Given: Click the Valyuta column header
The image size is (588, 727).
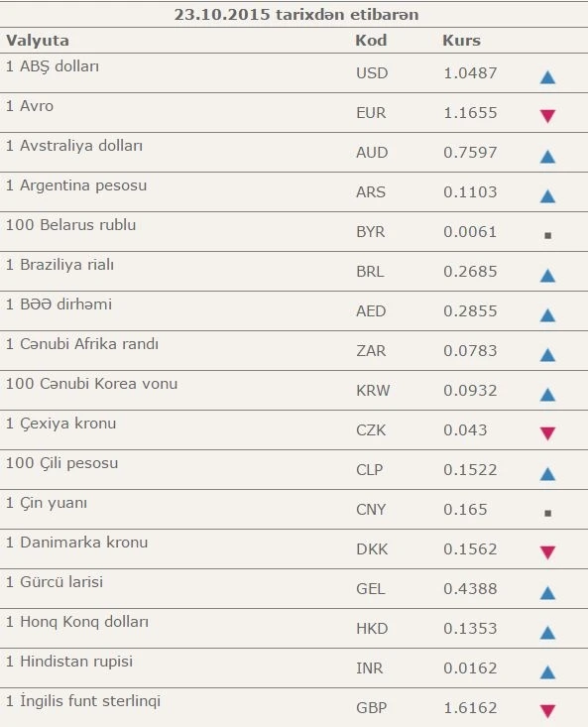Looking at the screenshot, I should tap(38, 41).
